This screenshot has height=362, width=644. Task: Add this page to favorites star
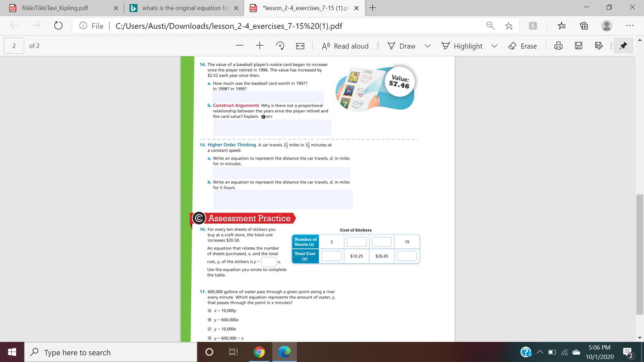[x=508, y=26]
